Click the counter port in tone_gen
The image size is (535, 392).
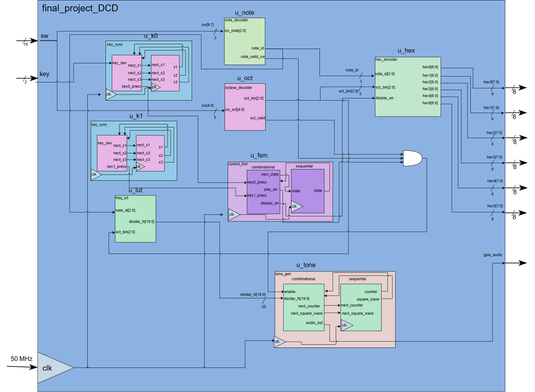click(371, 292)
